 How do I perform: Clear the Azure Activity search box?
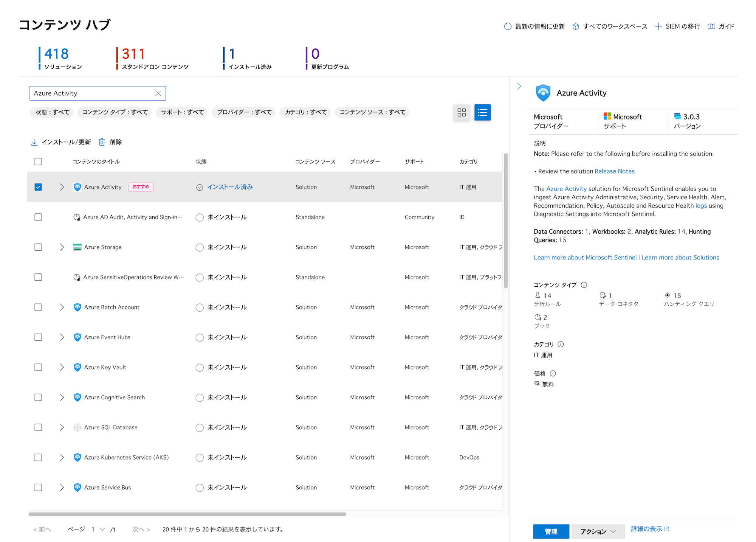point(158,93)
